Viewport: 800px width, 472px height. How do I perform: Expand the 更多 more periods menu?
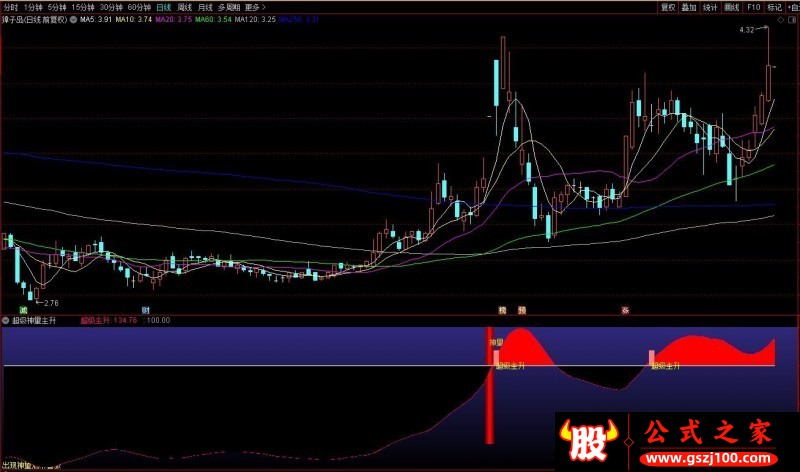coord(255,7)
